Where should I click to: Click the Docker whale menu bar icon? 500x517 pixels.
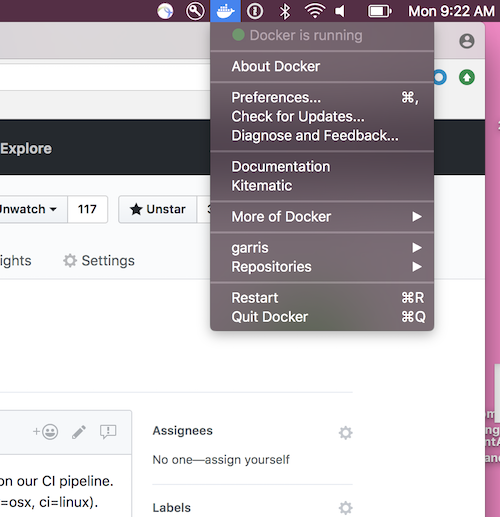[x=225, y=11]
